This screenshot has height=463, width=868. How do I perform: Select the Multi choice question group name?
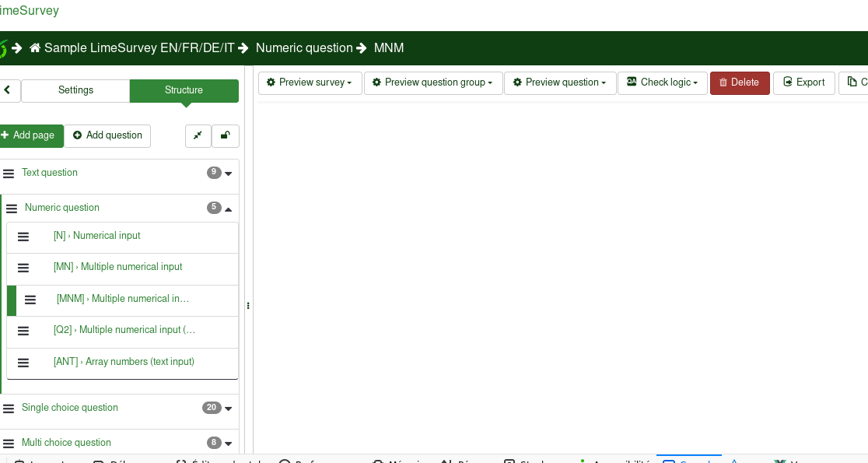pos(66,443)
